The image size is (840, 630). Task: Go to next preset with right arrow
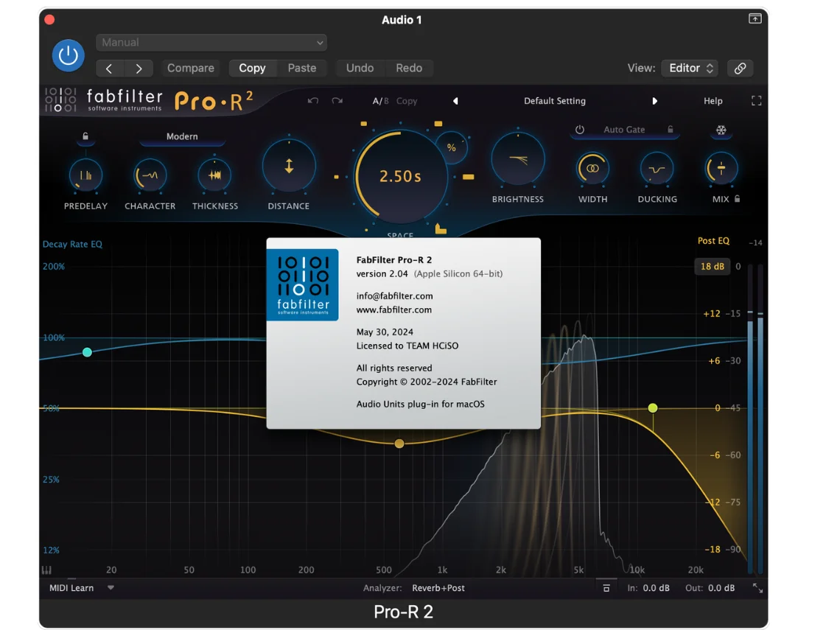coord(654,101)
